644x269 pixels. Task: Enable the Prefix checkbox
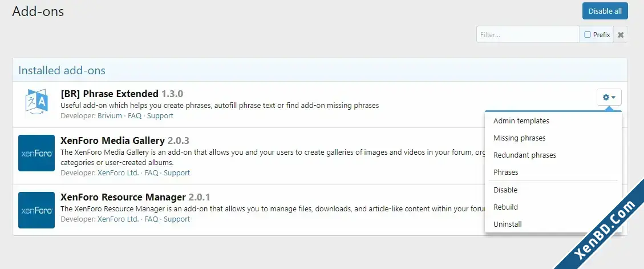pos(588,34)
